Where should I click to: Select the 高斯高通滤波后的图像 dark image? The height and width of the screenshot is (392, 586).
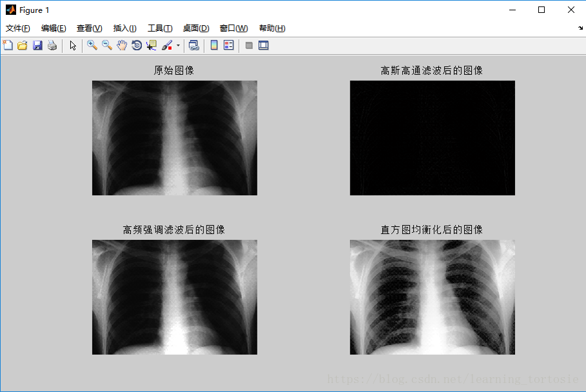432,138
